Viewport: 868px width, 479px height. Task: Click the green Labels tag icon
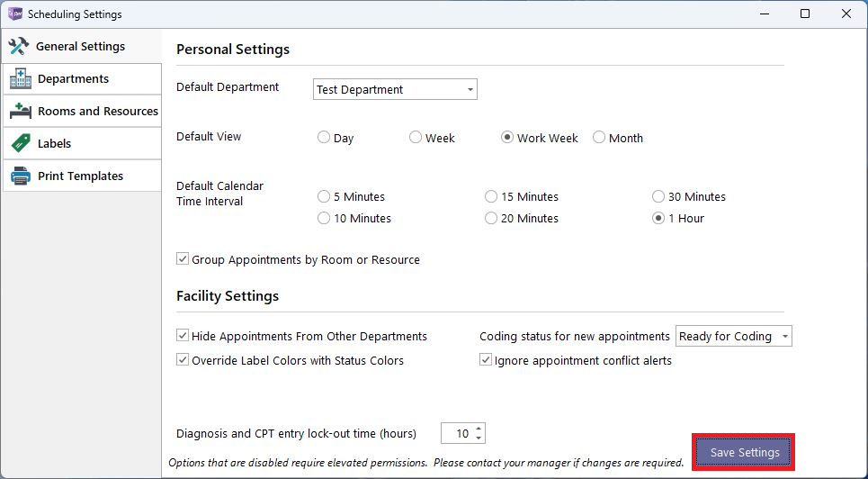point(21,143)
